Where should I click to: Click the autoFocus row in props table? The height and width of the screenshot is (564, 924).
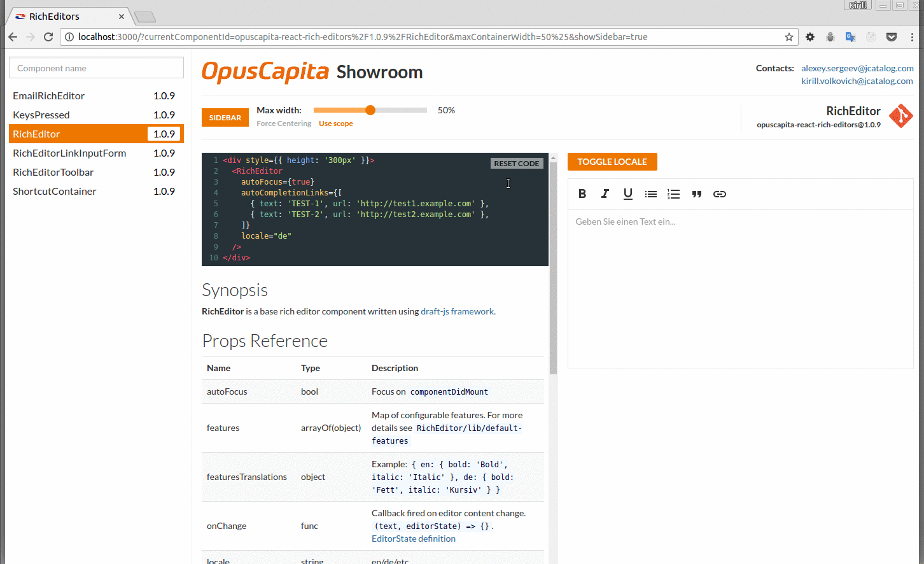(x=373, y=391)
